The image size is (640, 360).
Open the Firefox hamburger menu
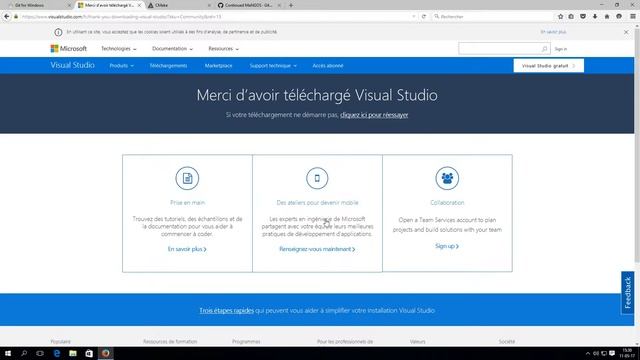633,17
